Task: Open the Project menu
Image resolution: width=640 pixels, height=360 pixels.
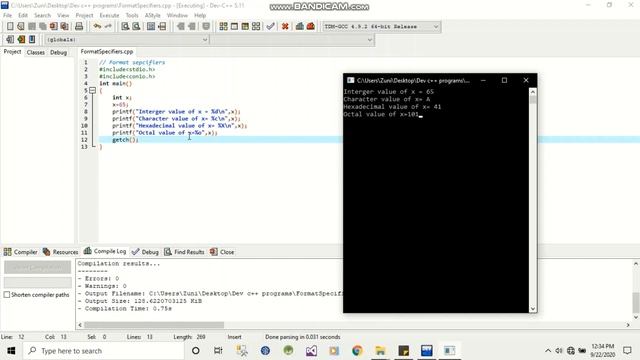Action: tap(84, 15)
